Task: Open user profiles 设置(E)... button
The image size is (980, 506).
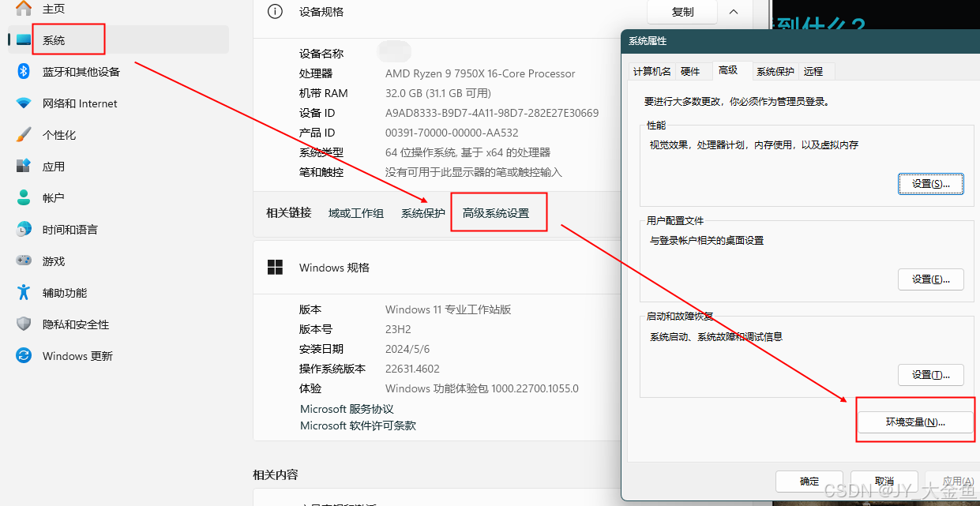Action: (x=931, y=279)
